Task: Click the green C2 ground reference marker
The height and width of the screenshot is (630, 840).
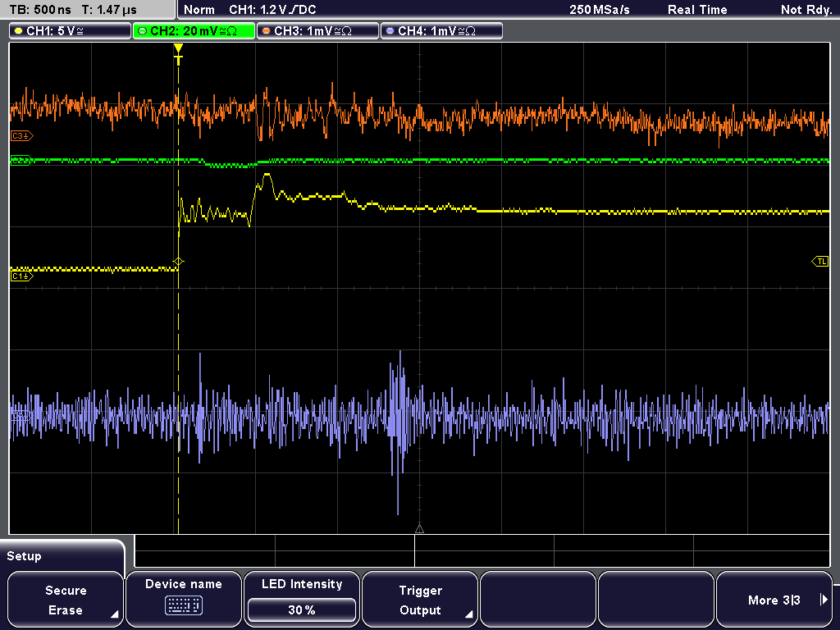Action: (22, 160)
